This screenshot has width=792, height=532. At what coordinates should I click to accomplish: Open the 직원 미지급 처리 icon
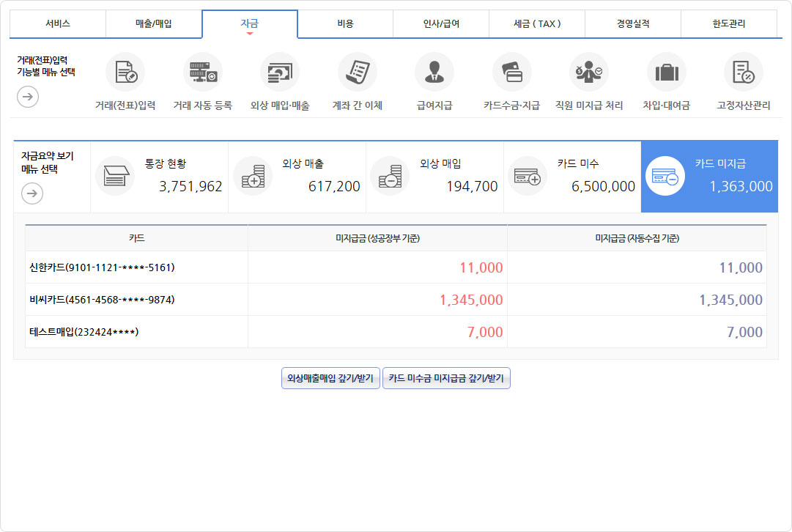click(589, 72)
